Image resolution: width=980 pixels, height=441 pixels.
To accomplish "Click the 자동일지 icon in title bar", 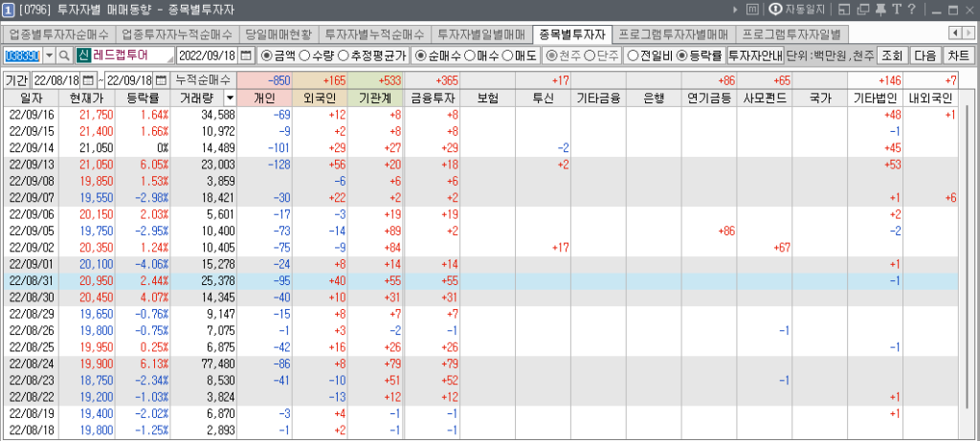I will pos(777,10).
